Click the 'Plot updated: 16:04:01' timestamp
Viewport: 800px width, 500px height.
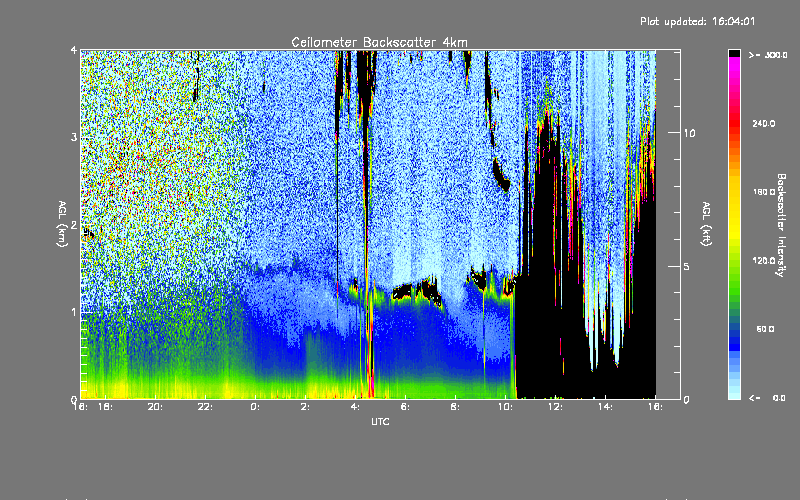697,21
